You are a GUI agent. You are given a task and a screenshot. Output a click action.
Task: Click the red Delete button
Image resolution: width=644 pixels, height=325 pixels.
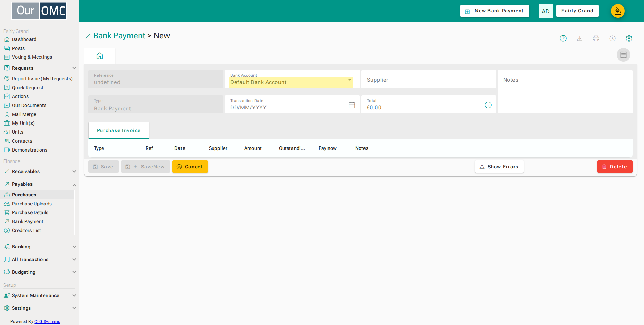pos(615,167)
